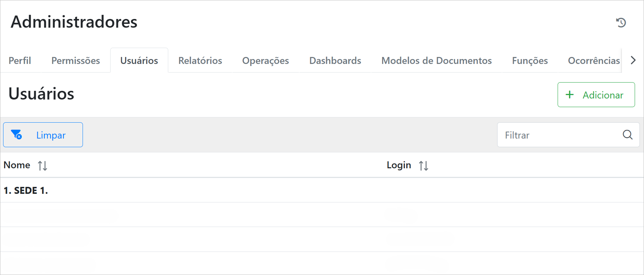Focus the Filtrar input field
The width and height of the screenshot is (644, 275).
pyautogui.click(x=560, y=135)
